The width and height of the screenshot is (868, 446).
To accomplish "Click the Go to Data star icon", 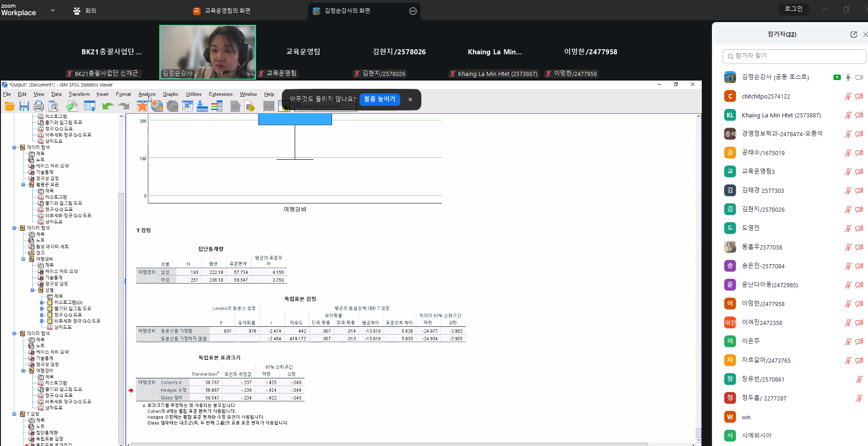I will (x=142, y=106).
